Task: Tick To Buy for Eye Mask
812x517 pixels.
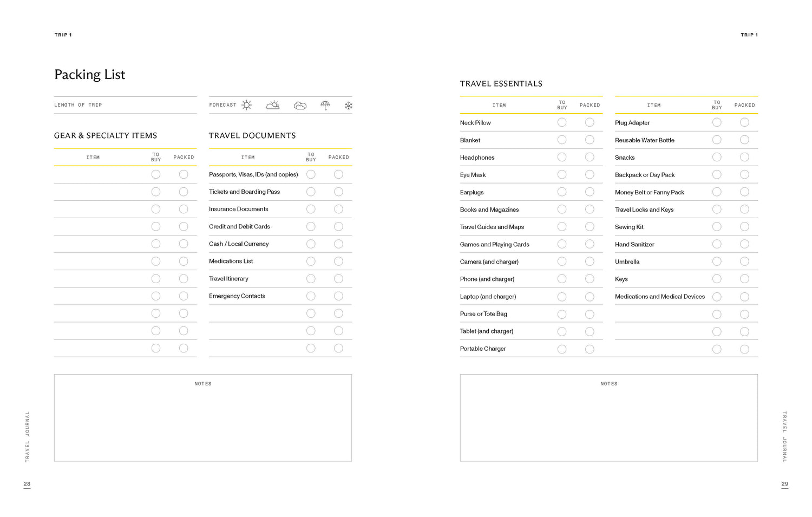Action: 562,174
